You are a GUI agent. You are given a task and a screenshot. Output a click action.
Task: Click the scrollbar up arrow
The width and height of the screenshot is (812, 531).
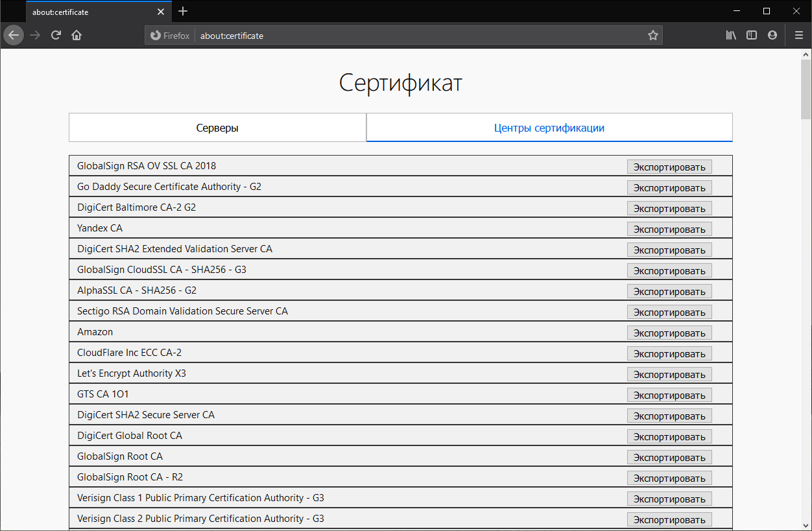tap(806, 55)
